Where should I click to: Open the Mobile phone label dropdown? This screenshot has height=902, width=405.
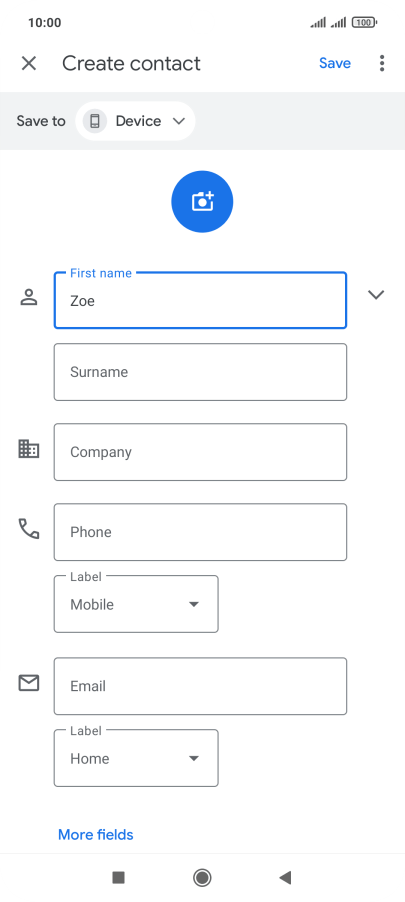(x=136, y=604)
